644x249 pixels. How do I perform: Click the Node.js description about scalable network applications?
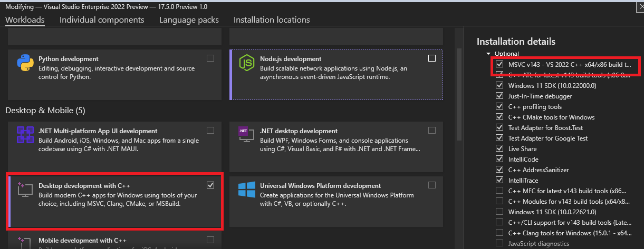(333, 73)
